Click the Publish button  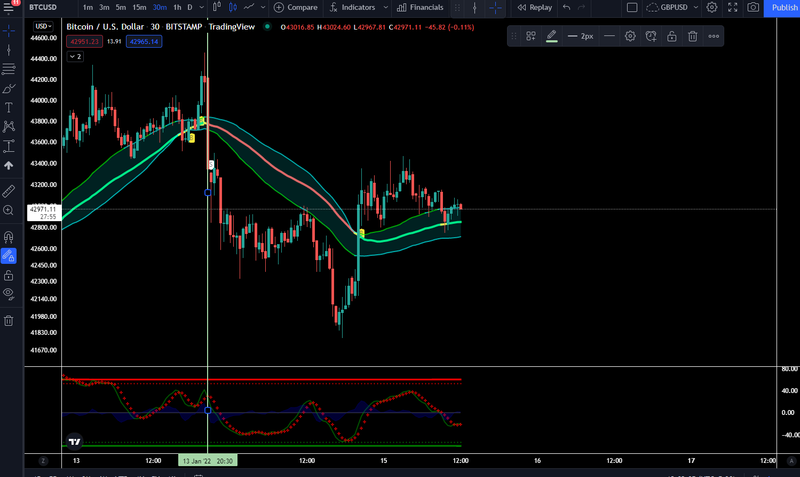pyautogui.click(x=783, y=8)
